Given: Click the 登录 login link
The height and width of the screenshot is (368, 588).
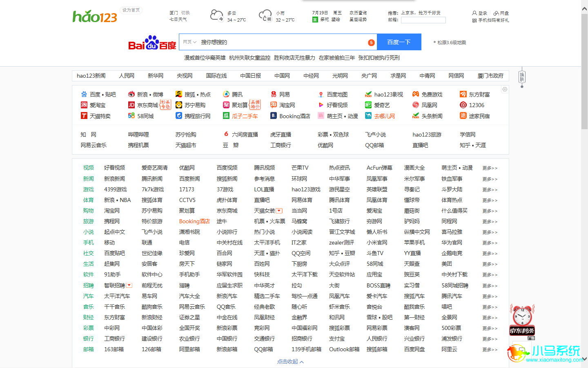Looking at the screenshot, I should 480,13.
